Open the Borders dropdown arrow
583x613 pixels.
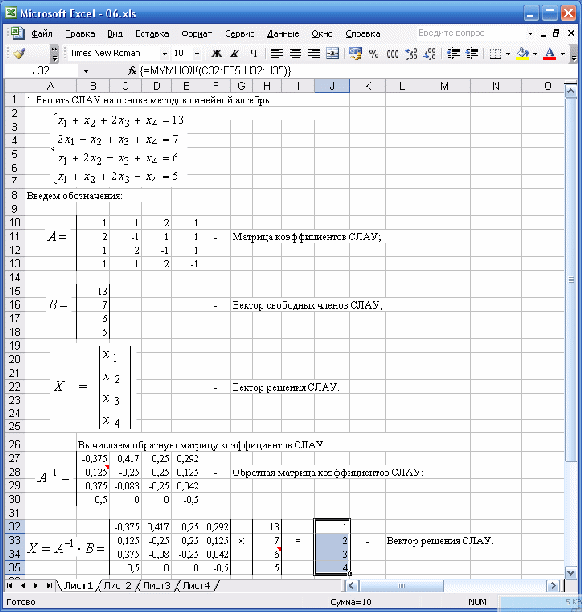point(508,54)
